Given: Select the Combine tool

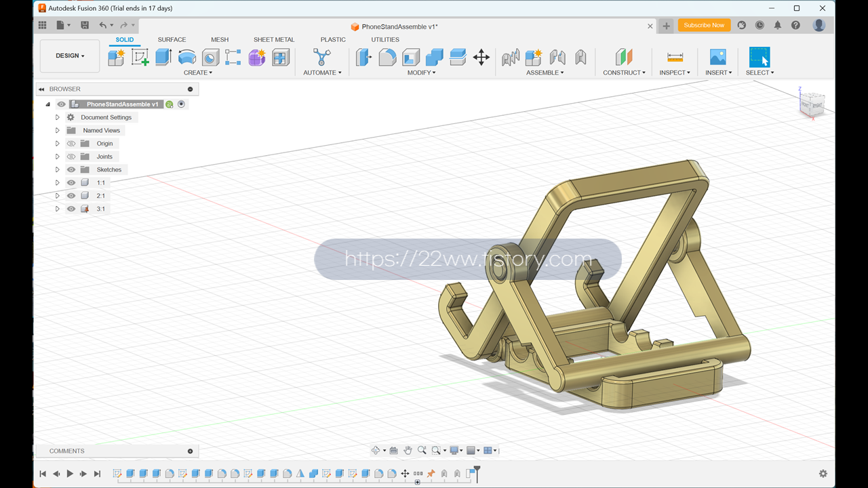Looking at the screenshot, I should pyautogui.click(x=435, y=57).
